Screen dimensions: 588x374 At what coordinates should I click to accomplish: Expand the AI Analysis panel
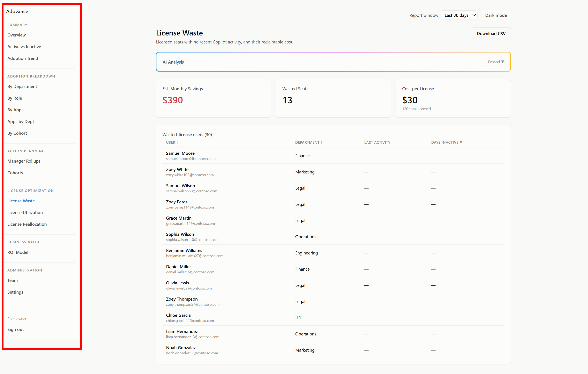496,62
